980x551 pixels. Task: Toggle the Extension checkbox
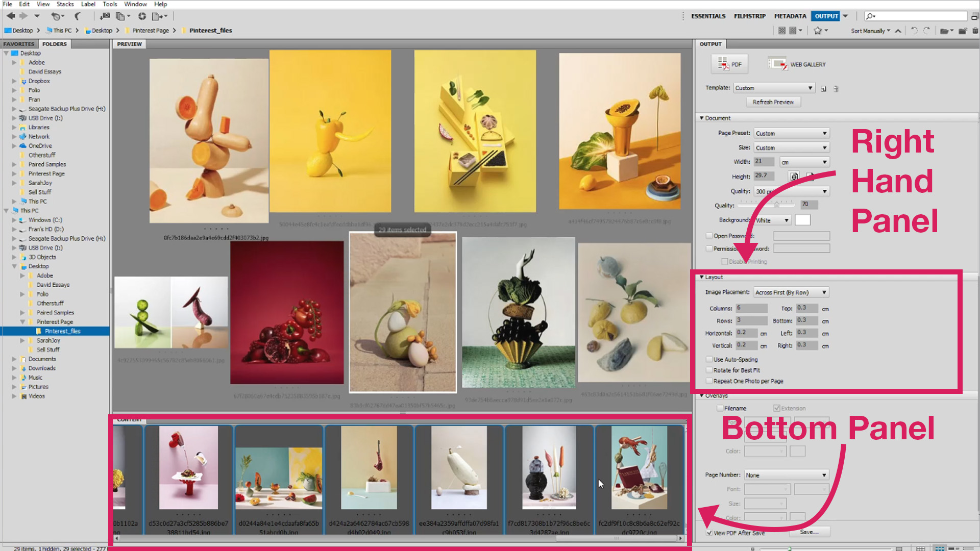776,408
